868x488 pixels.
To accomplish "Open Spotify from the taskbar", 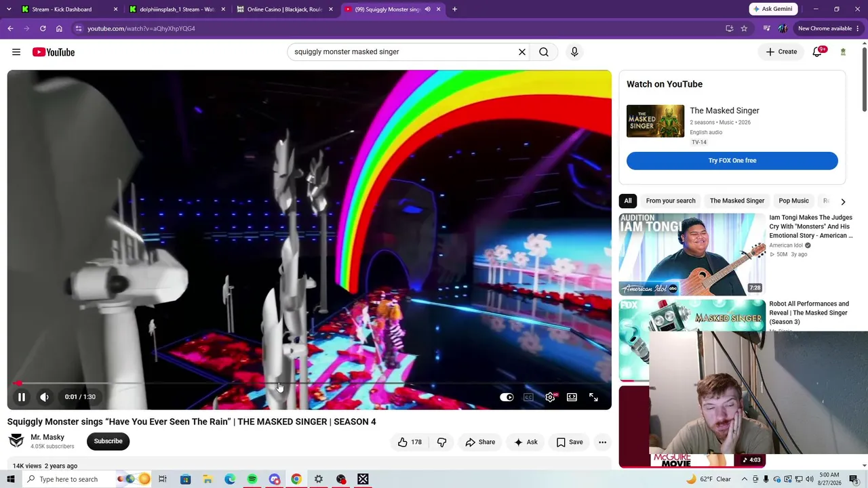I will coord(252,479).
